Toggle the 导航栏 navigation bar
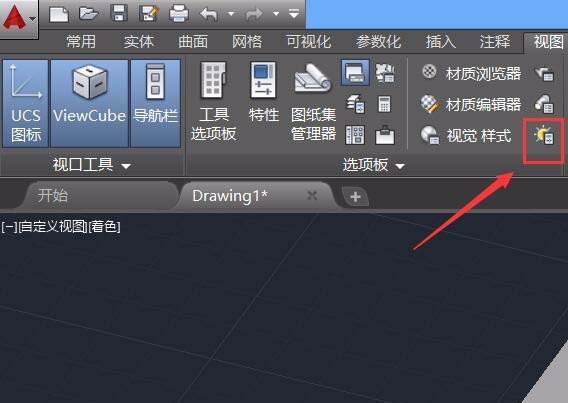 pyautogui.click(x=155, y=103)
